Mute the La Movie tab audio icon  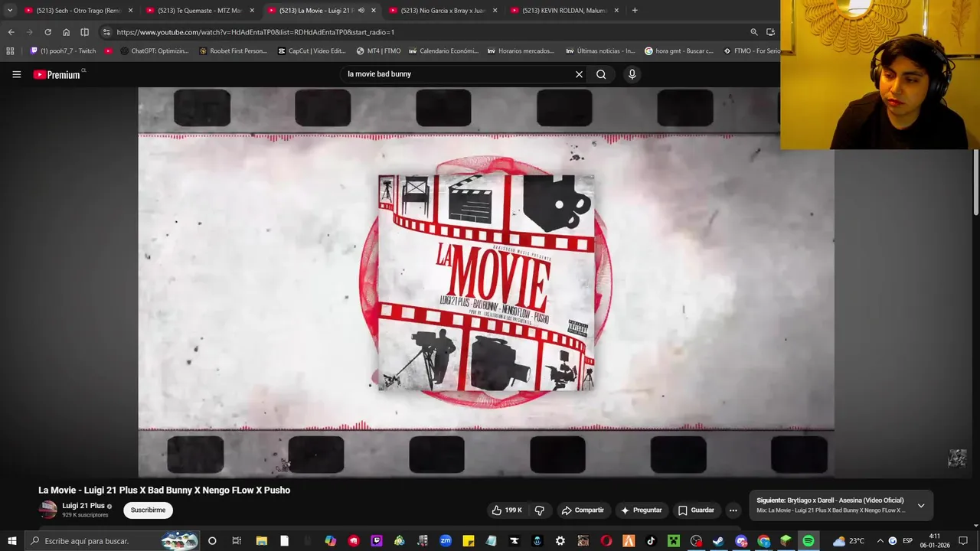click(361, 11)
